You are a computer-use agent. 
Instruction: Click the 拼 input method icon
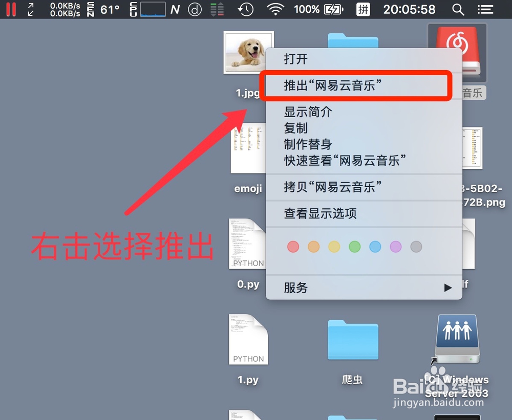(x=363, y=9)
